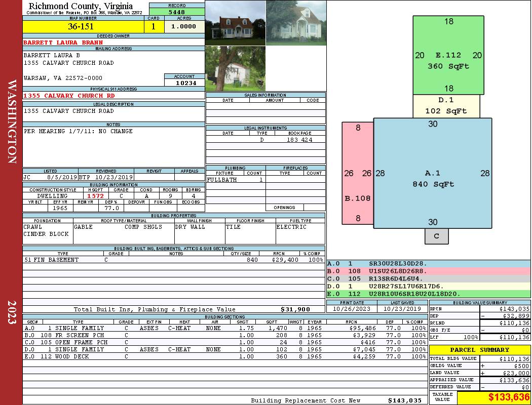
Task: Click the COMP SHGLS roof material
Action: tap(143, 227)
